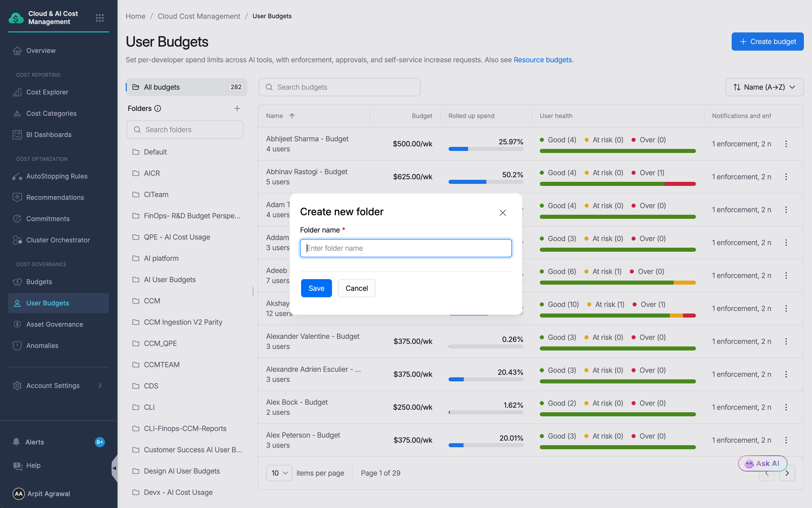Open actions menu for Abhijeet Sharma budget

pos(786,144)
